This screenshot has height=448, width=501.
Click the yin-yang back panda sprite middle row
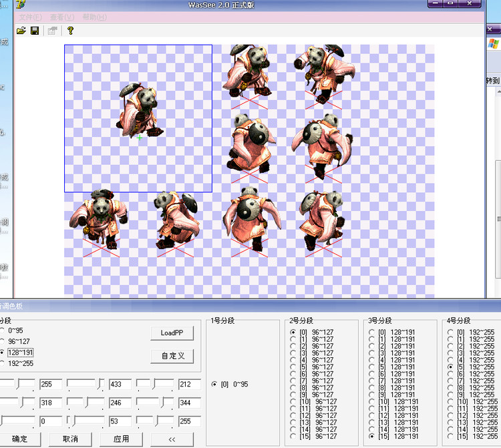coord(251,143)
